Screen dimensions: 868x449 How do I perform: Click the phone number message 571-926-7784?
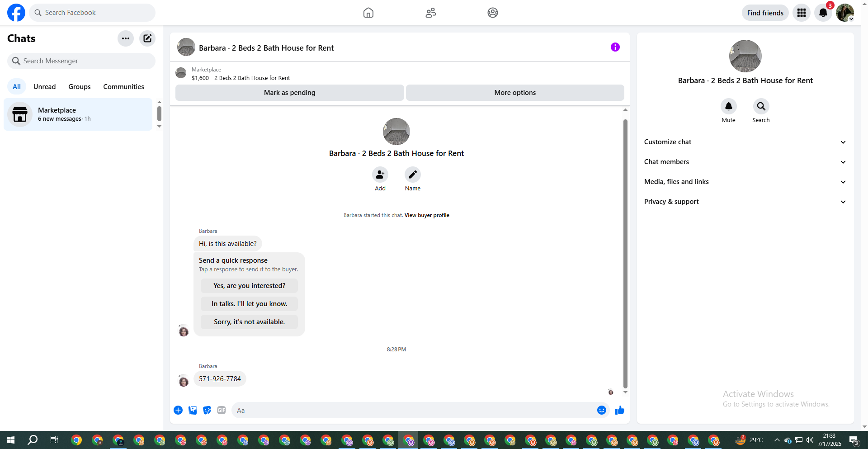click(220, 379)
